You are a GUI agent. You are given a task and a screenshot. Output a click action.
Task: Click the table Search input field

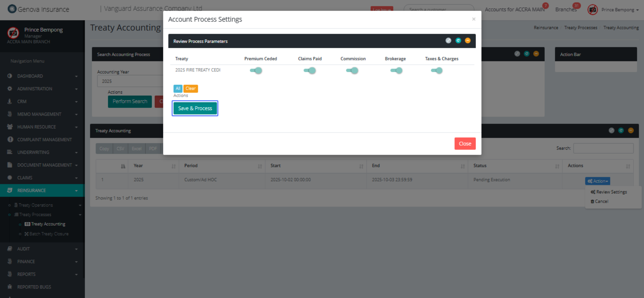(x=603, y=148)
